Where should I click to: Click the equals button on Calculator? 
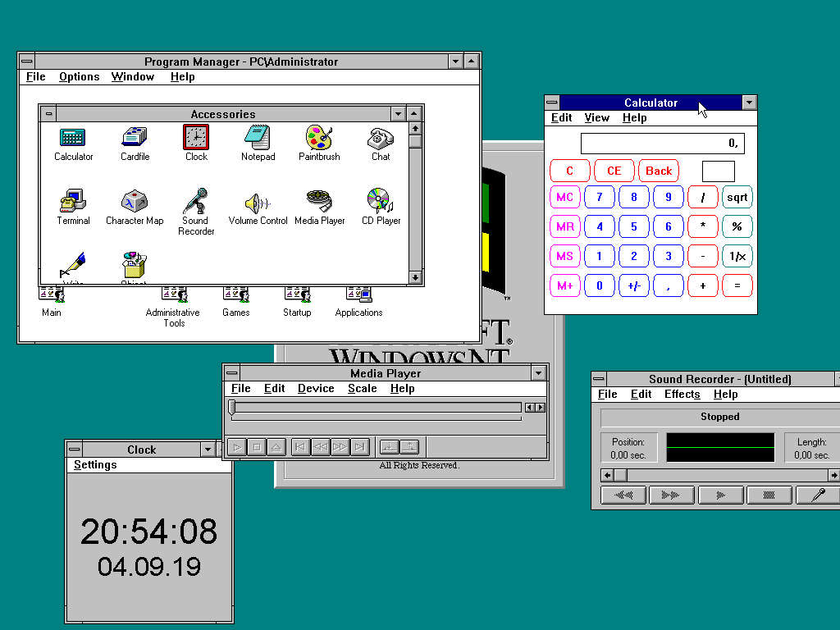coord(737,285)
